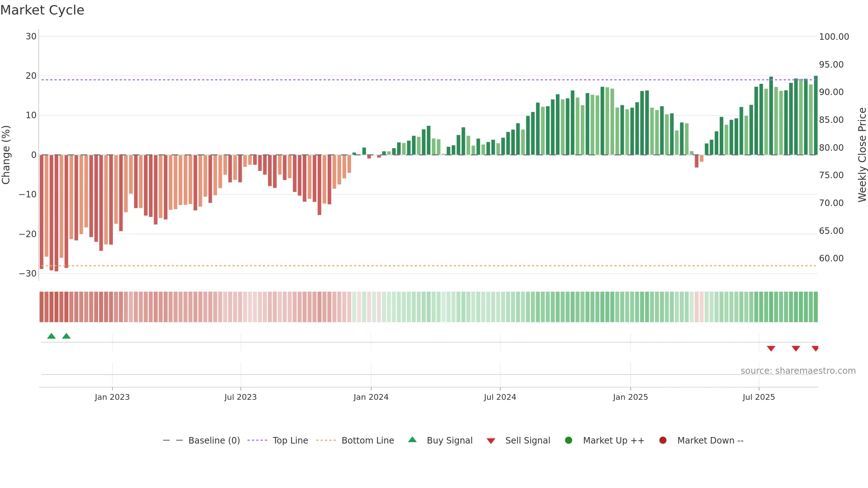This screenshot has height=488, width=868.
Task: Click the gray dashed Baseline swatch in legend
Action: coord(173,440)
